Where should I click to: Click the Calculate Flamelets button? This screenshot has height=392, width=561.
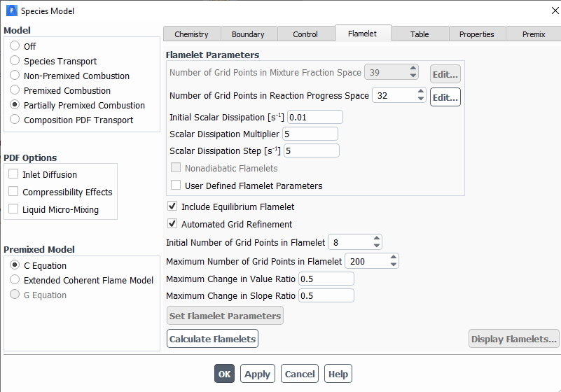[212, 339]
